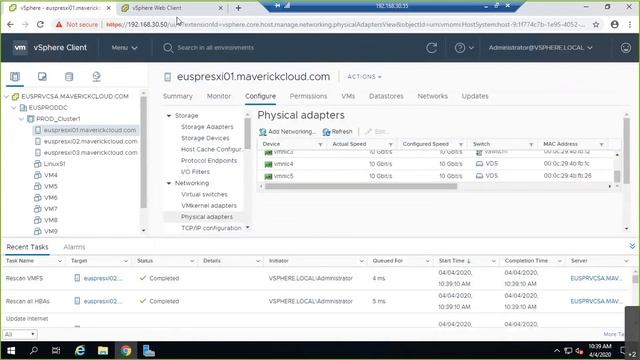Open VMs and Templates inventory view icon
This screenshot has width=640, height=360.
[x=42, y=76]
